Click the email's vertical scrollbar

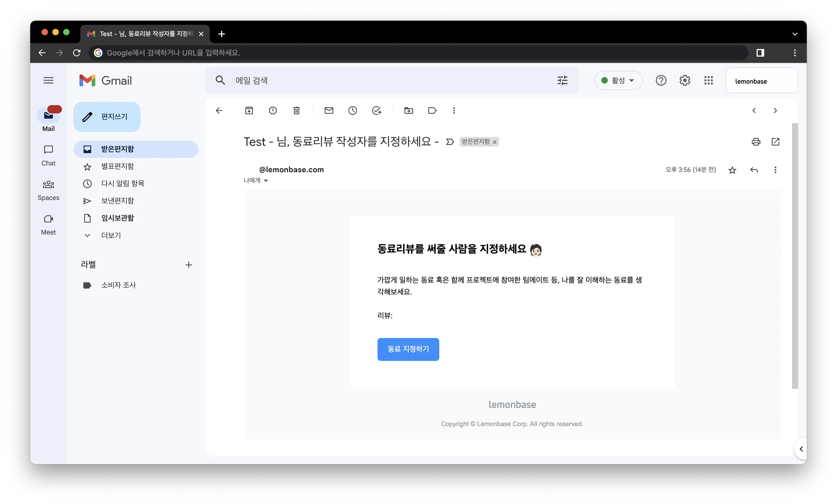(795, 256)
